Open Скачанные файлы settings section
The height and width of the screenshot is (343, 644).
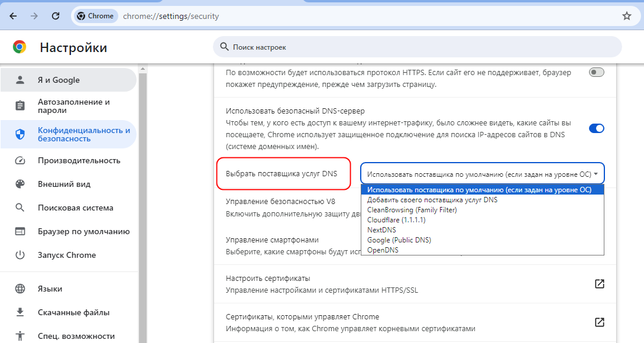69,312
